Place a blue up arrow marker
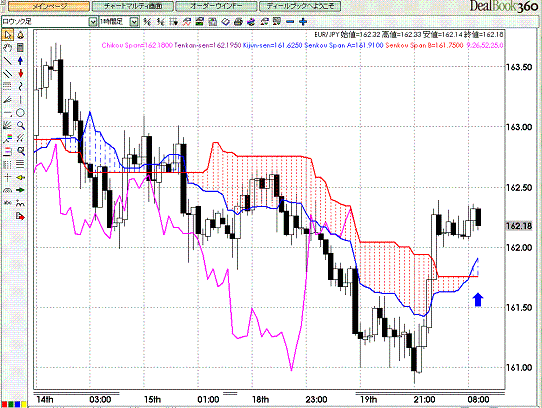 [20, 61]
